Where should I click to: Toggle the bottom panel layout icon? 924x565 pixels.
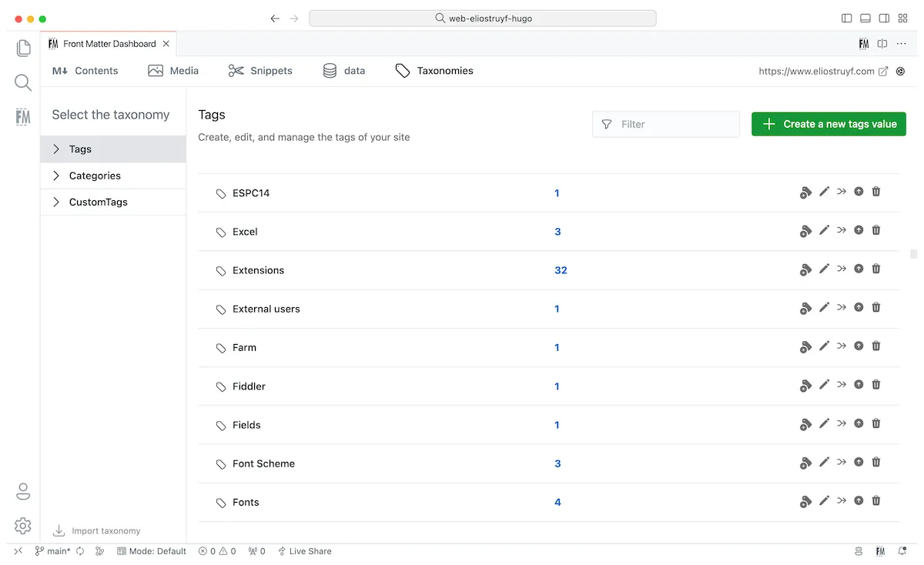click(865, 18)
